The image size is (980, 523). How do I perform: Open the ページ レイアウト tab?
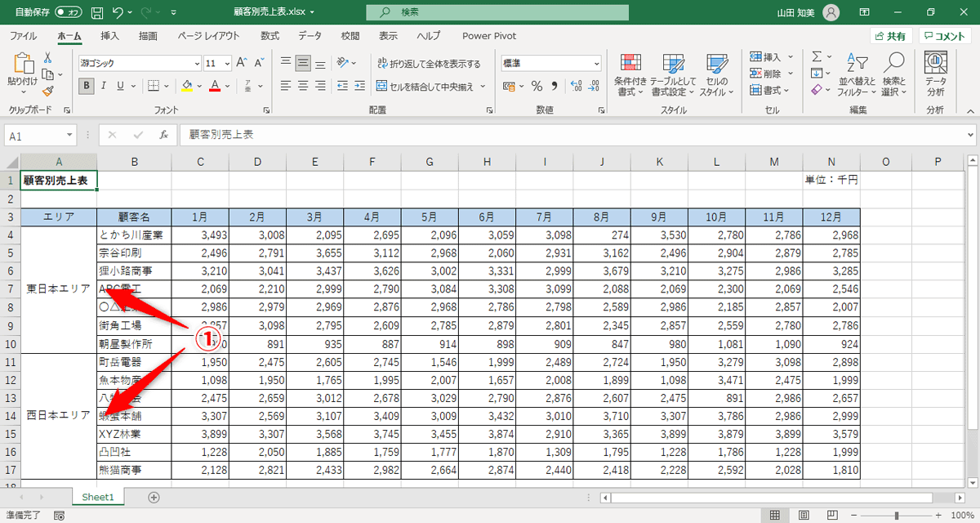[209, 36]
